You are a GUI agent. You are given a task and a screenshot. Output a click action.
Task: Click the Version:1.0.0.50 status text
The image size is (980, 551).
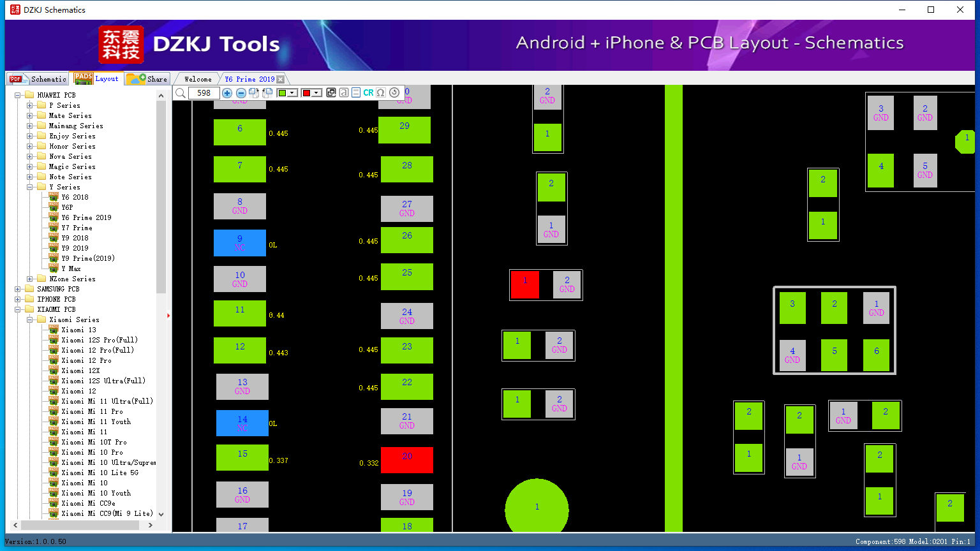(x=36, y=542)
